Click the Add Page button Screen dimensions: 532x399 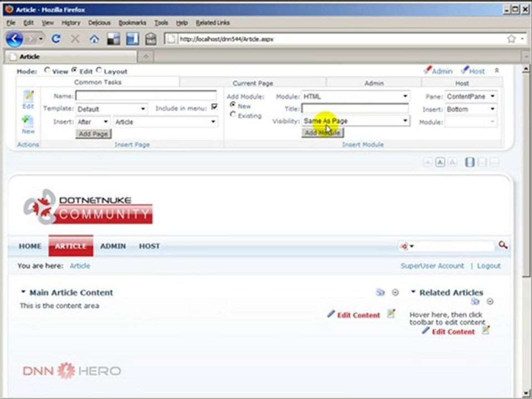tap(93, 134)
